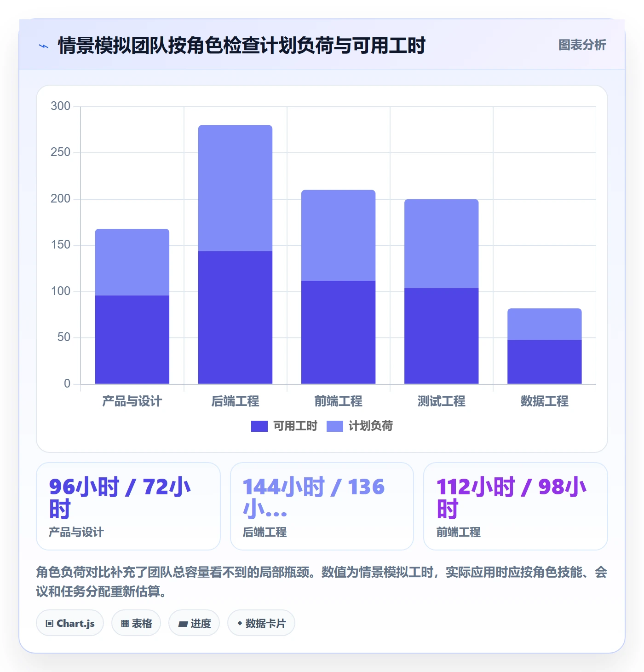644x672 pixels.
Task: Click the 前端工程 计划负荷 bar segment
Action: click(x=338, y=235)
